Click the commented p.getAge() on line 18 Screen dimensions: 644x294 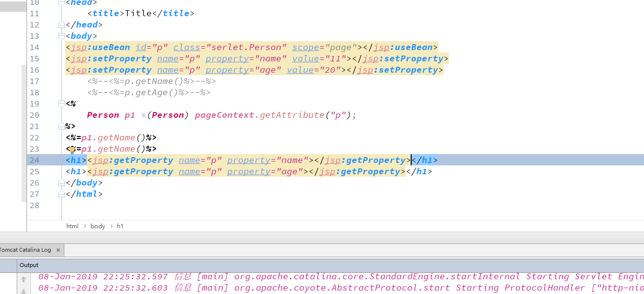click(149, 92)
